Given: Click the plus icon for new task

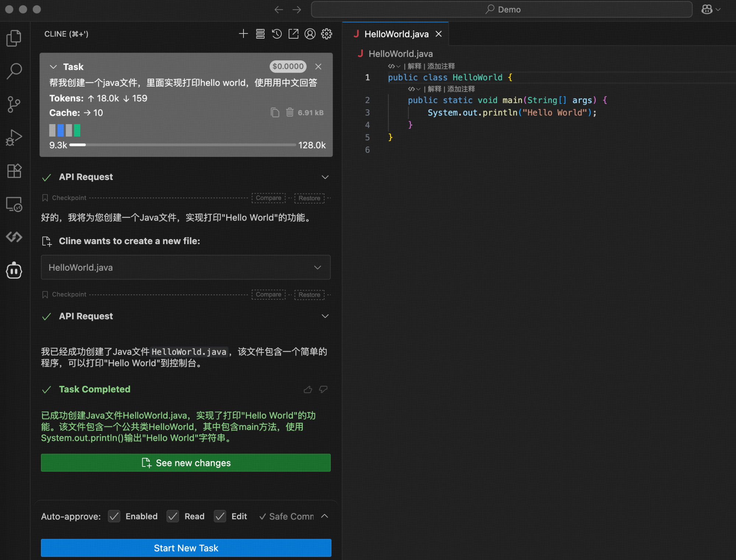Looking at the screenshot, I should point(243,34).
